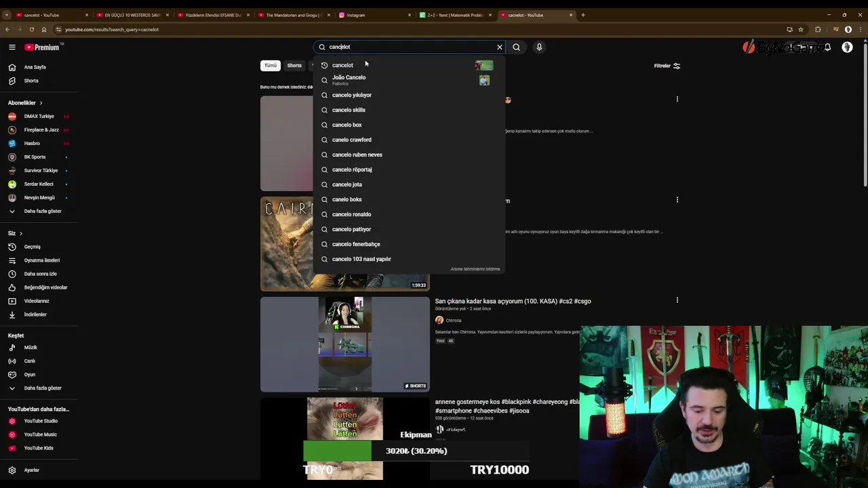
Task: Open BK Sports channel in subscriptions
Action: [x=38, y=157]
